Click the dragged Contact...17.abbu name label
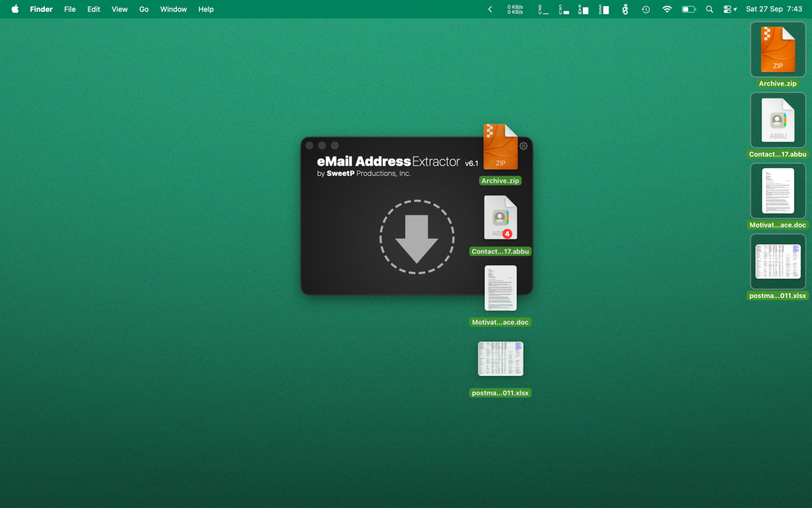This screenshot has width=812, height=508. click(500, 251)
